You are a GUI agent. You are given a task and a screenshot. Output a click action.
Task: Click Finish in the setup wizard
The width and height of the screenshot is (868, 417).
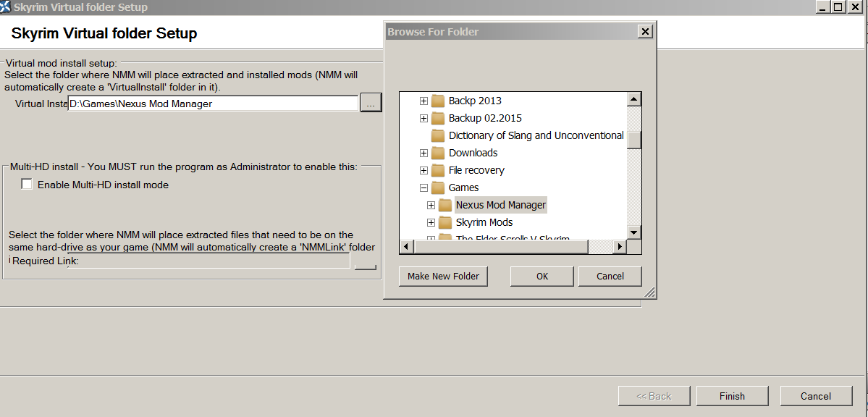tap(732, 396)
